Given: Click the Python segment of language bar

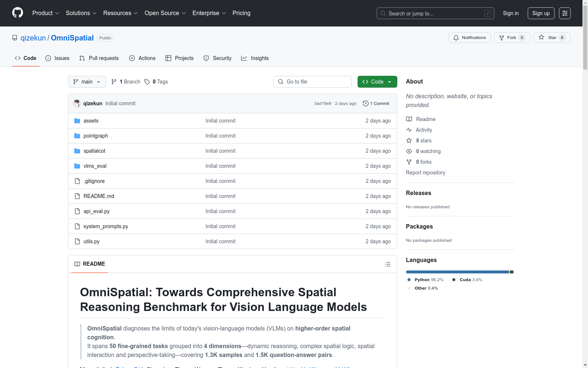Looking at the screenshot, I should tap(458, 272).
